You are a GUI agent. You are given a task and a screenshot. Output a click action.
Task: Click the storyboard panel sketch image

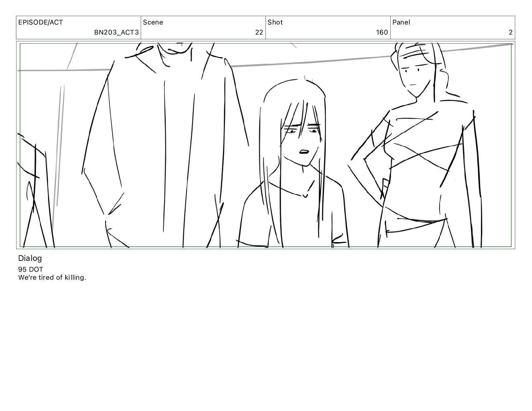(265, 145)
